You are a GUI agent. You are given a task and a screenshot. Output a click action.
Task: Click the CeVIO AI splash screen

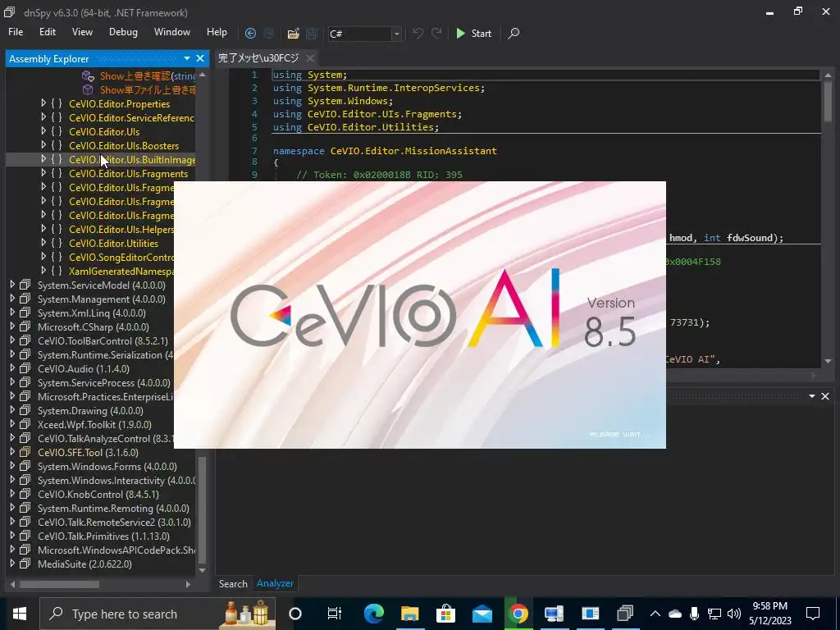point(419,314)
